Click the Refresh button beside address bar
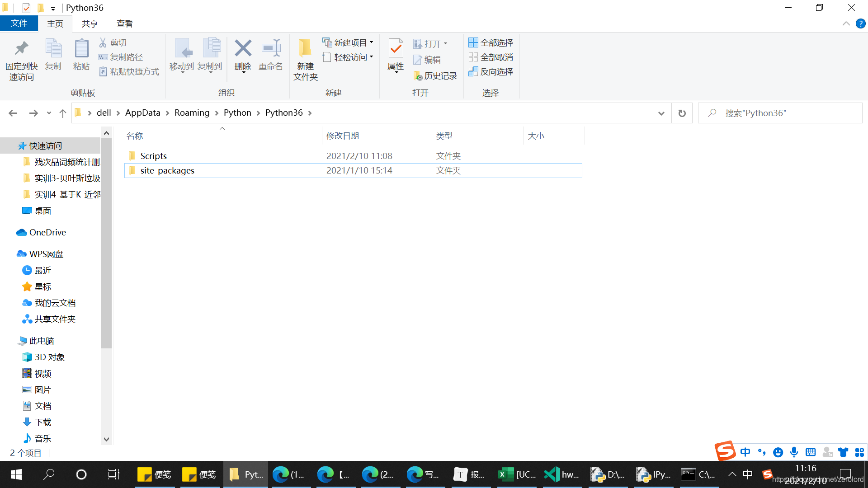868x488 pixels. click(682, 113)
